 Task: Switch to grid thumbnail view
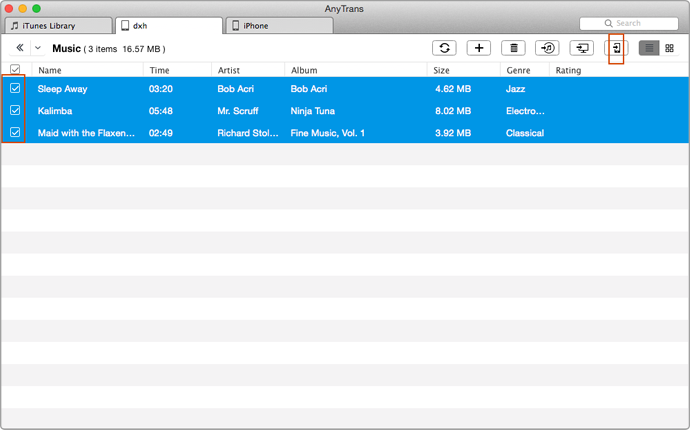click(x=669, y=48)
